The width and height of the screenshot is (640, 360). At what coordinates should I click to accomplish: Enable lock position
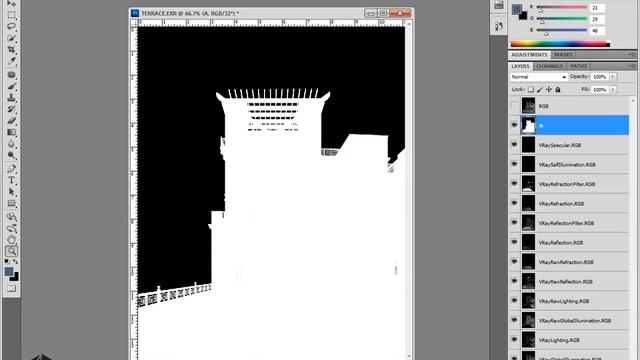click(549, 89)
